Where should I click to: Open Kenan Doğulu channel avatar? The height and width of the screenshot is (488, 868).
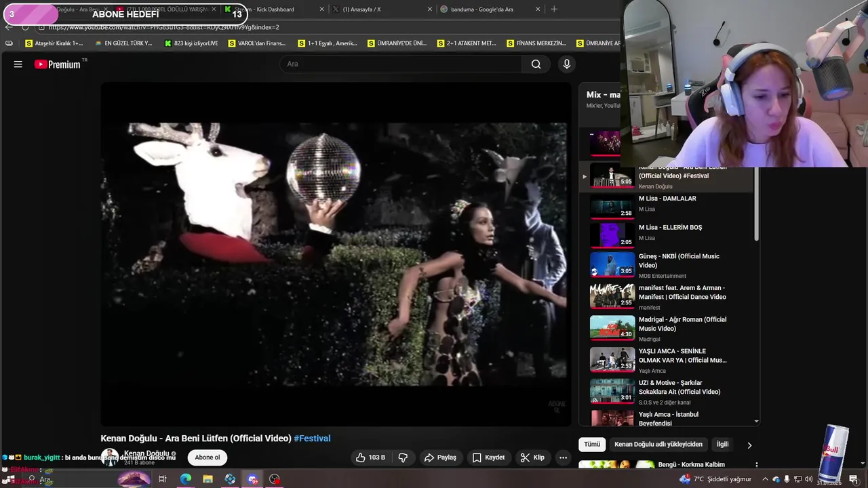(x=109, y=457)
